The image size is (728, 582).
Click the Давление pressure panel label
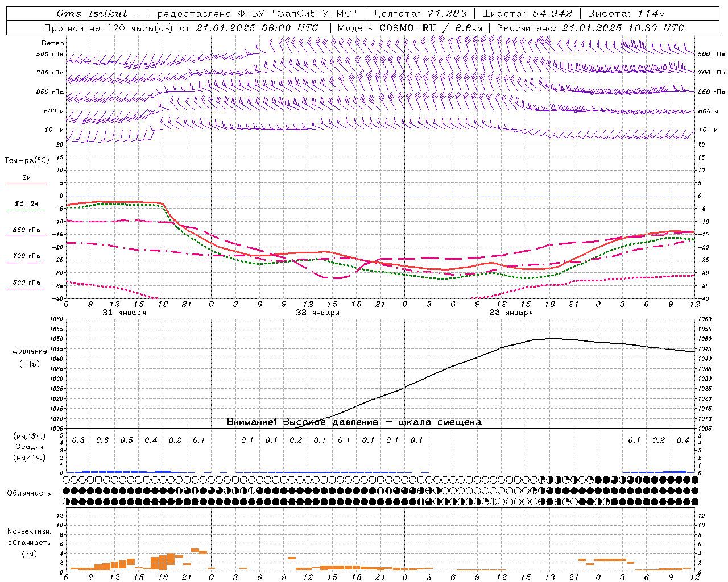point(30,351)
